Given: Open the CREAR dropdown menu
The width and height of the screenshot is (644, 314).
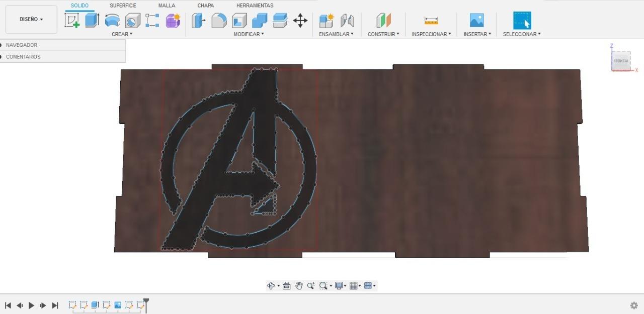Looking at the screenshot, I should [x=122, y=34].
